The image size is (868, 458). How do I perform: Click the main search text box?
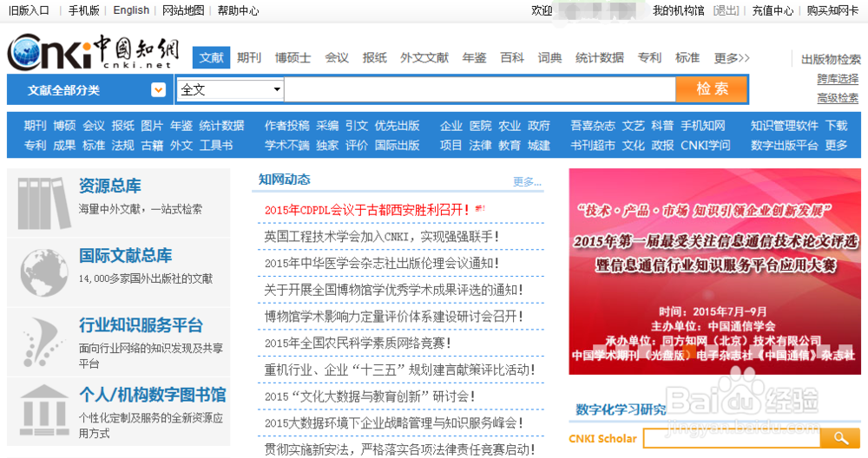[x=480, y=89]
